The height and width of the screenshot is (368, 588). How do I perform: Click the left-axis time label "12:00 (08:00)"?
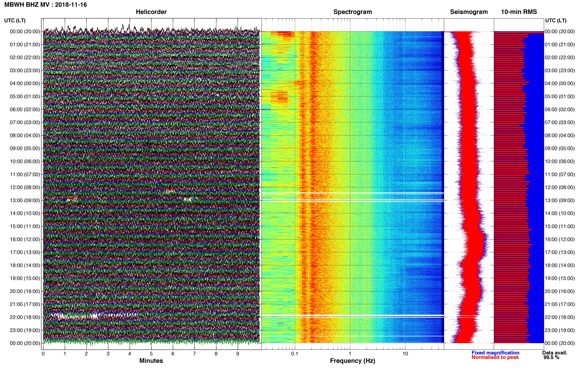(x=25, y=187)
